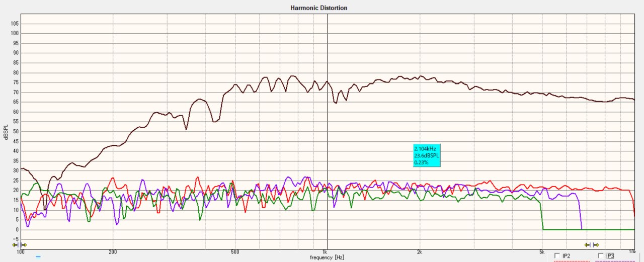The width and height of the screenshot is (644, 262).
Task: Click right-pointing yellow arrow of the upper frequency marker
Action: [596, 245]
